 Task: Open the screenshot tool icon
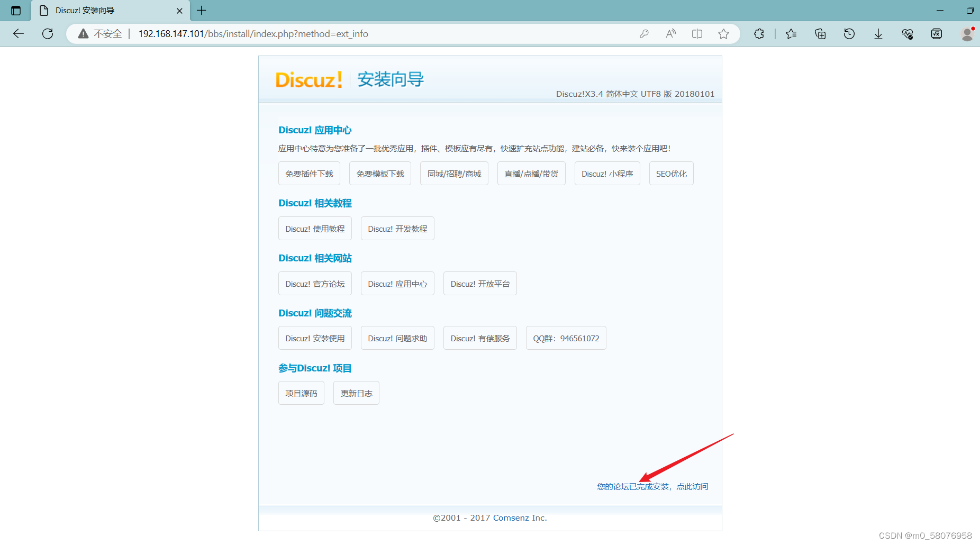937,34
